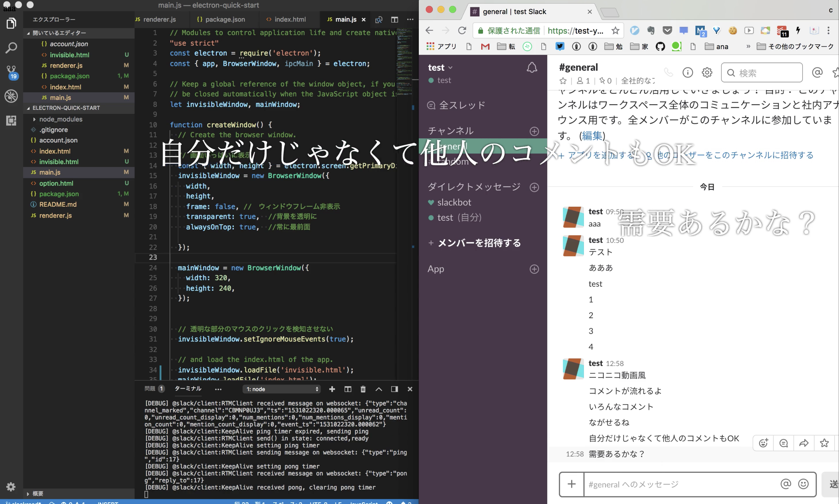Image resolution: width=839 pixels, height=504 pixels.
Task: Collapse the ELECTRON-QUICK-START folder section
Action: (79, 108)
